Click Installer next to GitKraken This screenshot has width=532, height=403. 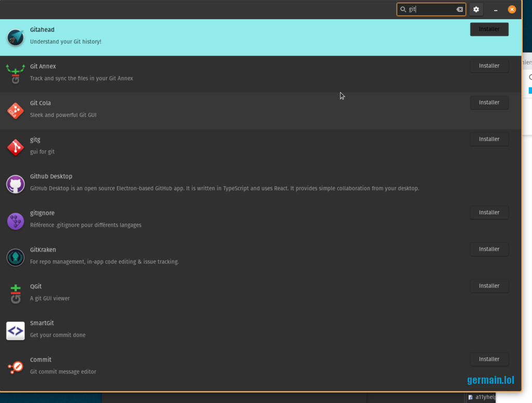pos(489,250)
